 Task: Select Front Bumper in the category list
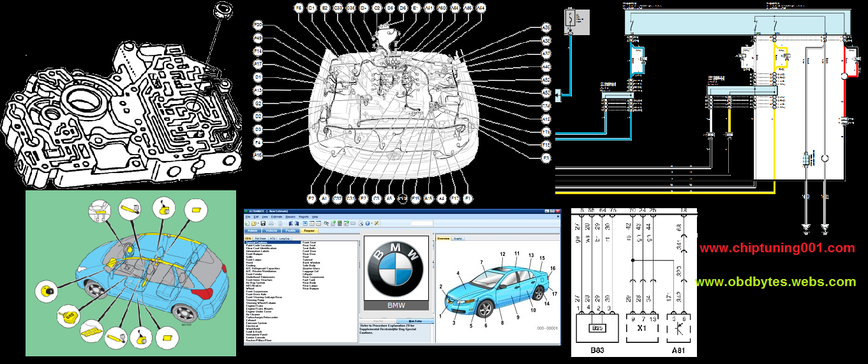254,254
